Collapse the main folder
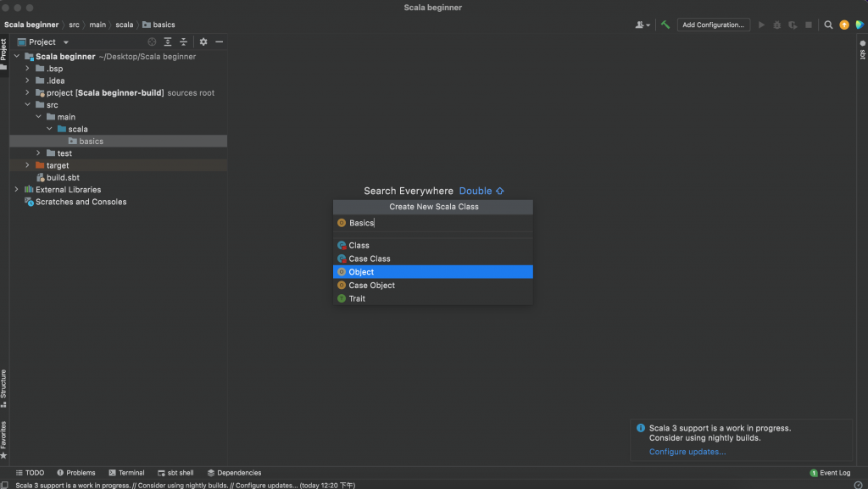868x489 pixels. (38, 117)
